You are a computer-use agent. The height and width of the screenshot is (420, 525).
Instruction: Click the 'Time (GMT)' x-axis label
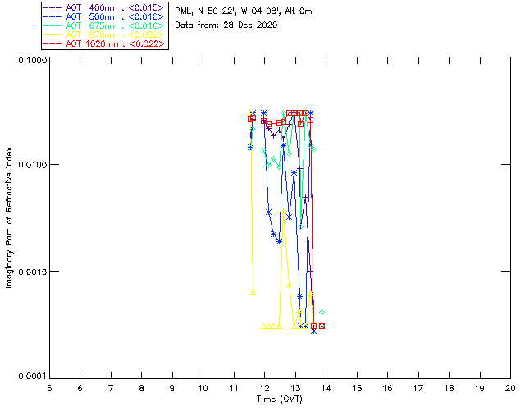click(279, 399)
